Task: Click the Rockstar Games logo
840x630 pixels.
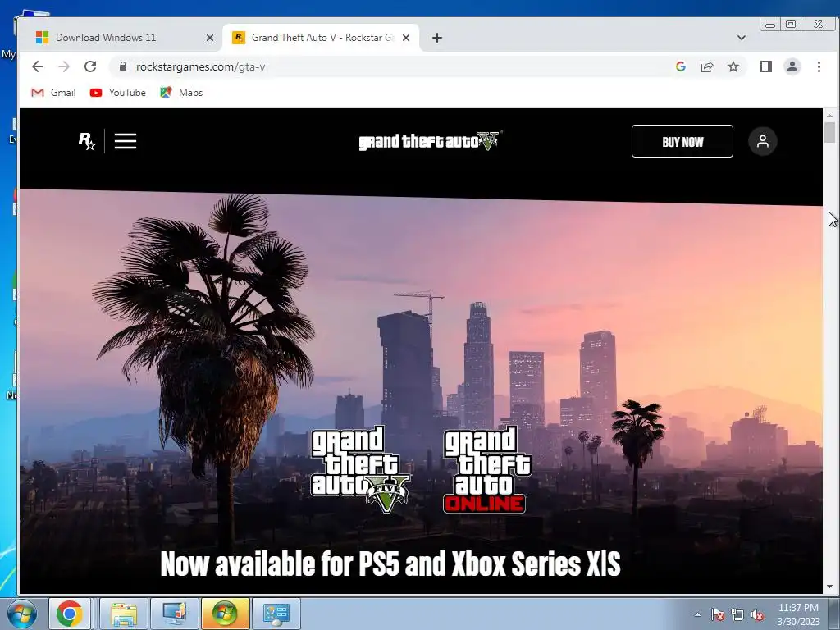Action: coord(87,141)
